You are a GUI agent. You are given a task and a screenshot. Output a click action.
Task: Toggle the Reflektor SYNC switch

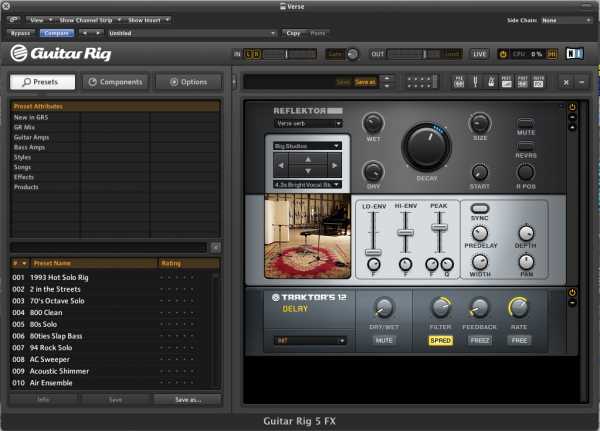point(479,209)
